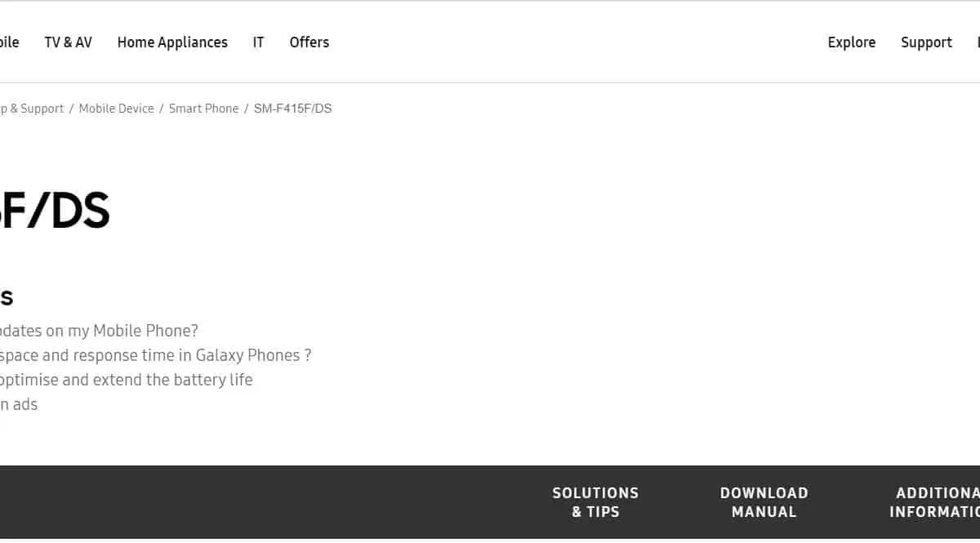This screenshot has width=980, height=543.
Task: Go to Mobile Device breadcrumb
Action: click(x=116, y=109)
